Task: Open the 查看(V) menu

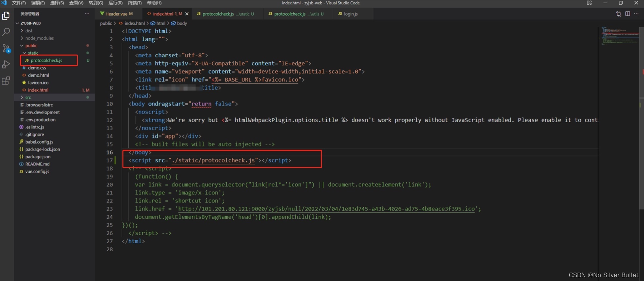Action: click(76, 3)
